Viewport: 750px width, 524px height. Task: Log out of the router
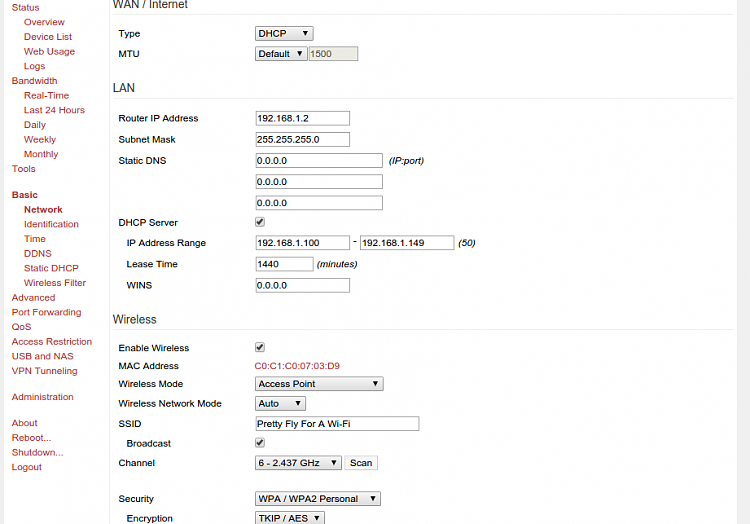(27, 467)
